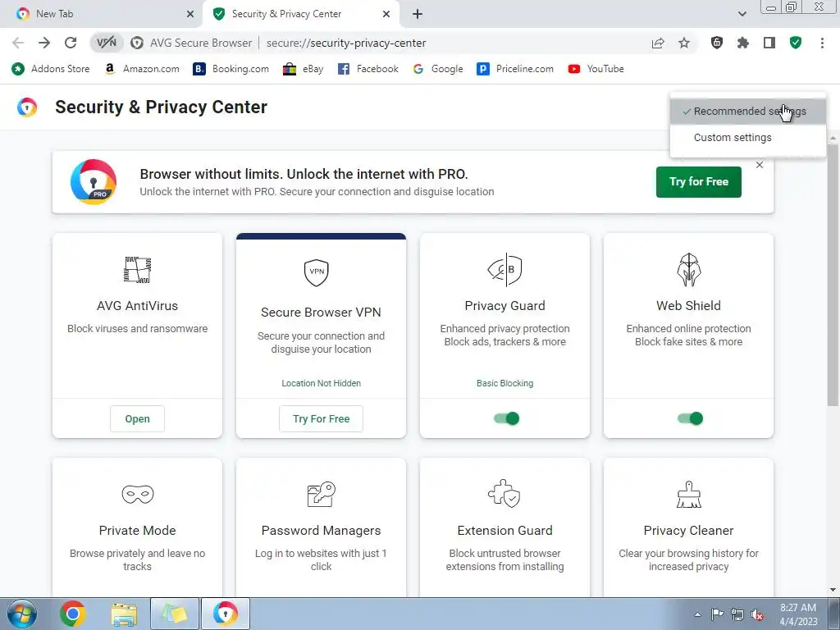Toggle the side panel icon

tap(769, 43)
